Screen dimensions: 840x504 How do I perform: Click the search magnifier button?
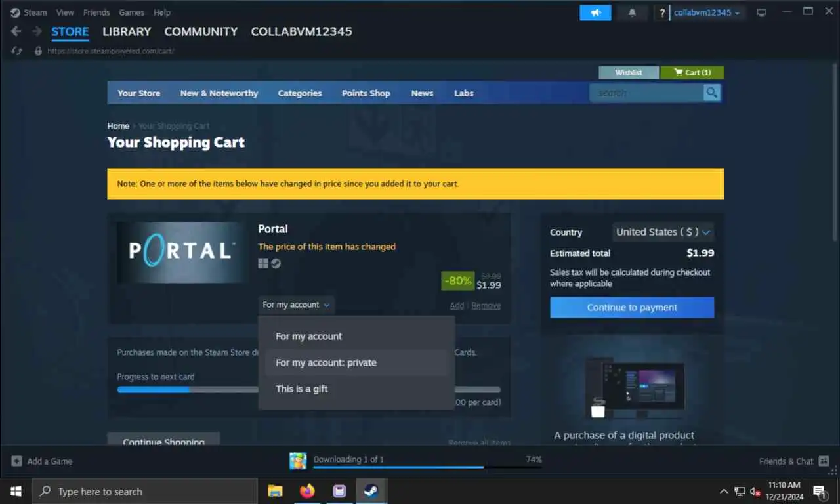(712, 93)
